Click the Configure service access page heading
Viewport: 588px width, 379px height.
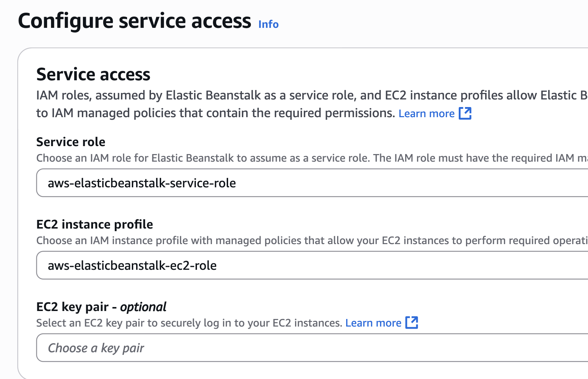coord(134,21)
